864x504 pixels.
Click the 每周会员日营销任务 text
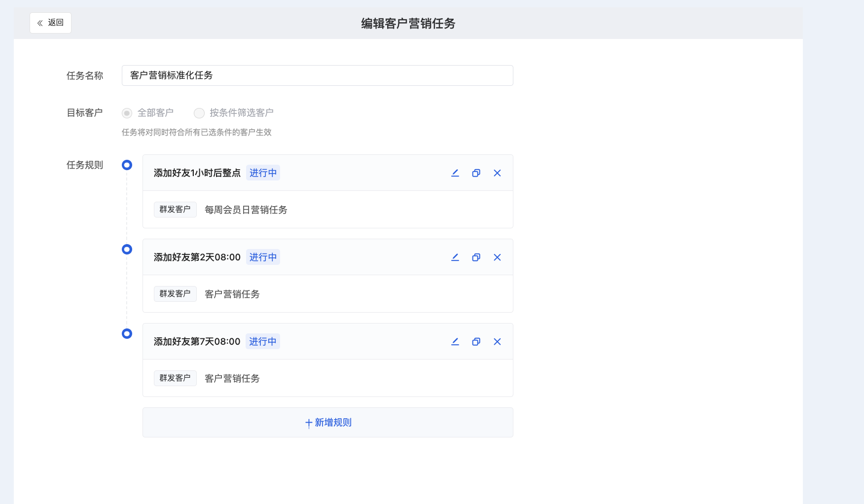246,210
